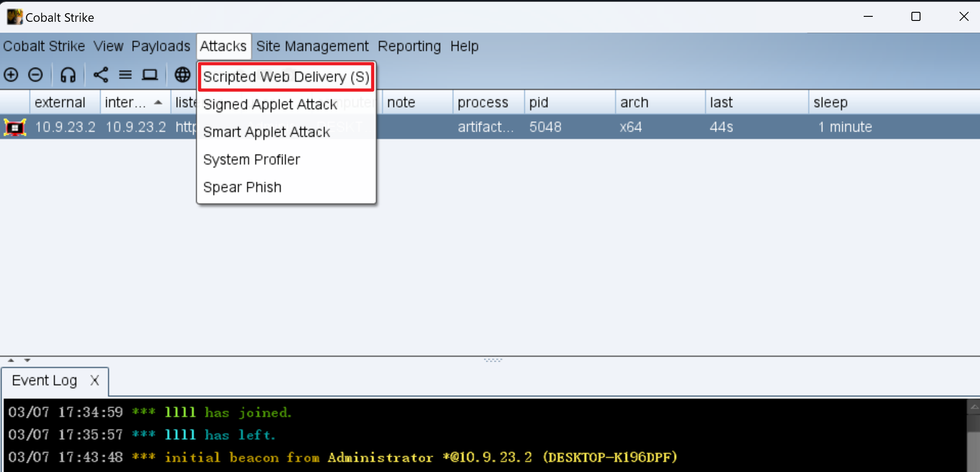Open the Help menu

464,46
